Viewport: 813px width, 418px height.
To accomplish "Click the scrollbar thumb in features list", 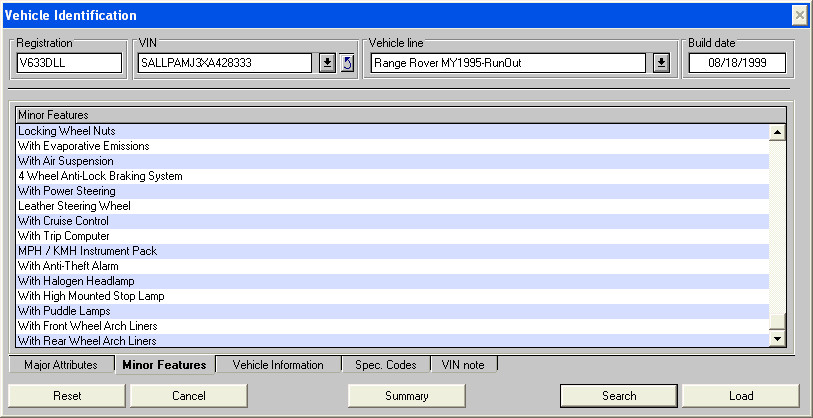I will [x=777, y=322].
